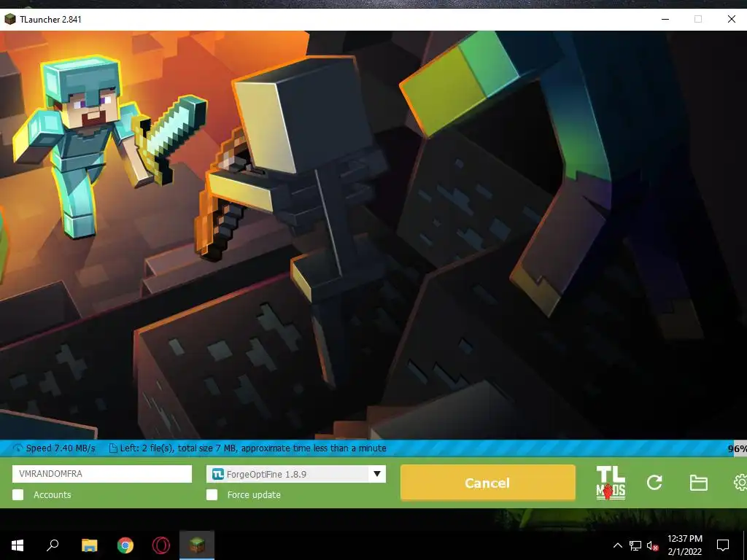Viewport: 747px width, 560px height.
Task: Click the TLauncher title bar icon
Action: [10, 20]
